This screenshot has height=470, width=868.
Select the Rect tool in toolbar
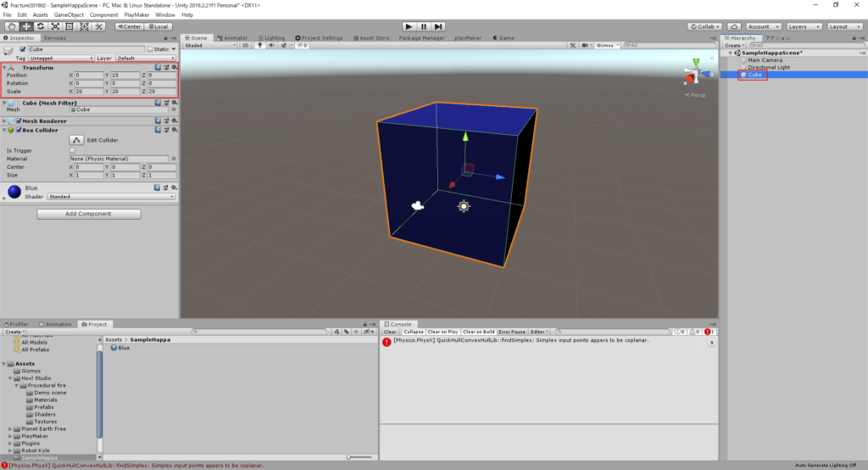pyautogui.click(x=70, y=26)
